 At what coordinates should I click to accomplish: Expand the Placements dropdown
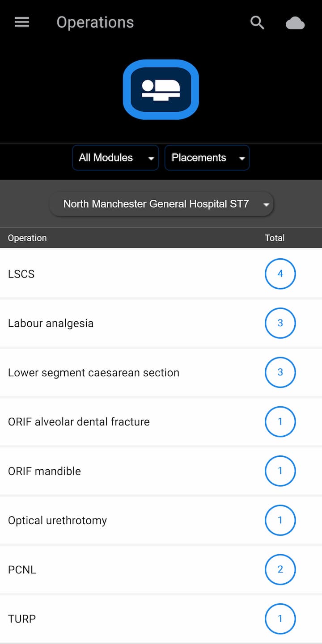pyautogui.click(x=207, y=158)
